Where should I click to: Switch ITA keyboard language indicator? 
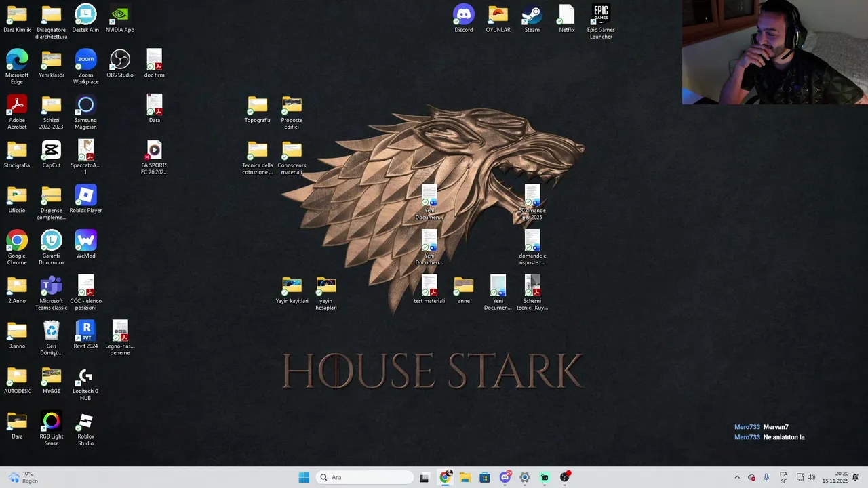783,477
